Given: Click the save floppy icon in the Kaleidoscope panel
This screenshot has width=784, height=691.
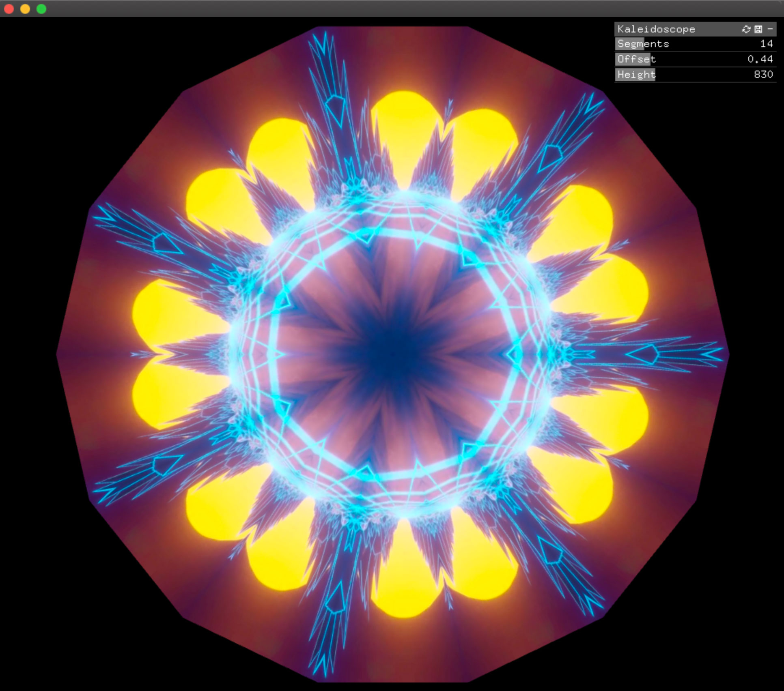Looking at the screenshot, I should [x=758, y=29].
